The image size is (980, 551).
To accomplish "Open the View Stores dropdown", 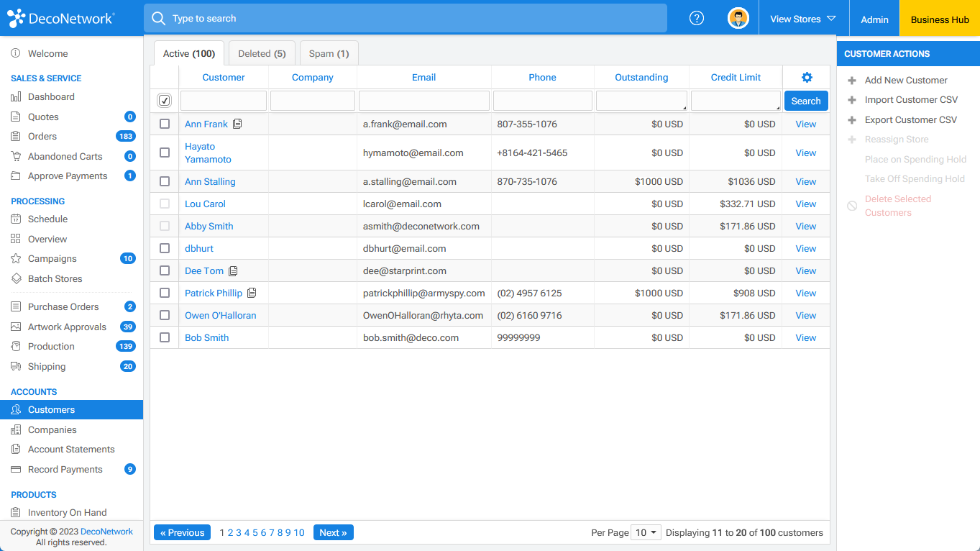I will [803, 19].
